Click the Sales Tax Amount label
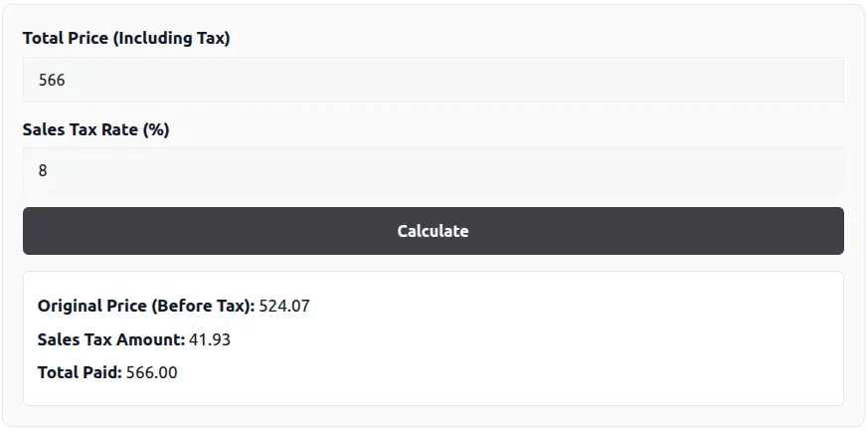The height and width of the screenshot is (432, 868). click(111, 339)
